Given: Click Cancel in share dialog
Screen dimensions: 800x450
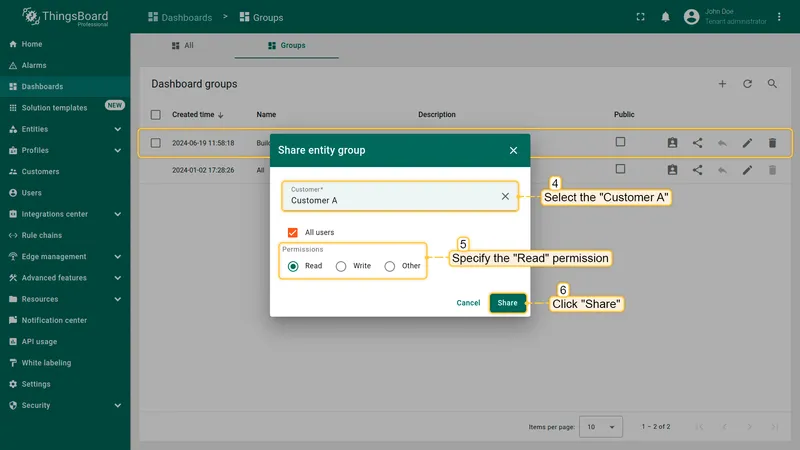Looking at the screenshot, I should point(468,303).
